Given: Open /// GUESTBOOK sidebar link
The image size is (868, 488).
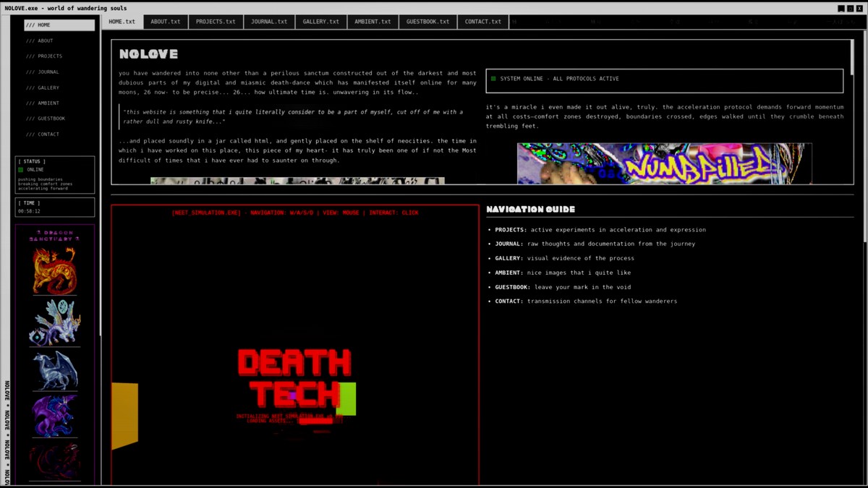Looking at the screenshot, I should click(59, 119).
